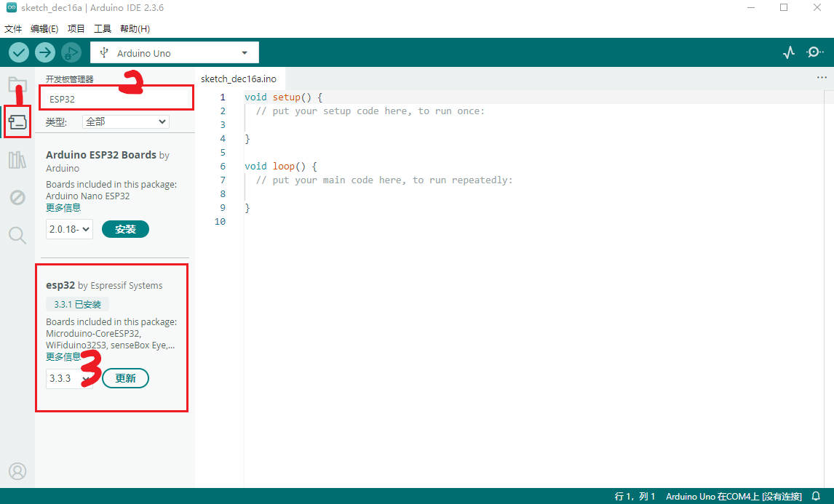Select the Boards Manager sidebar icon
The width and height of the screenshot is (834, 504).
pyautogui.click(x=17, y=121)
